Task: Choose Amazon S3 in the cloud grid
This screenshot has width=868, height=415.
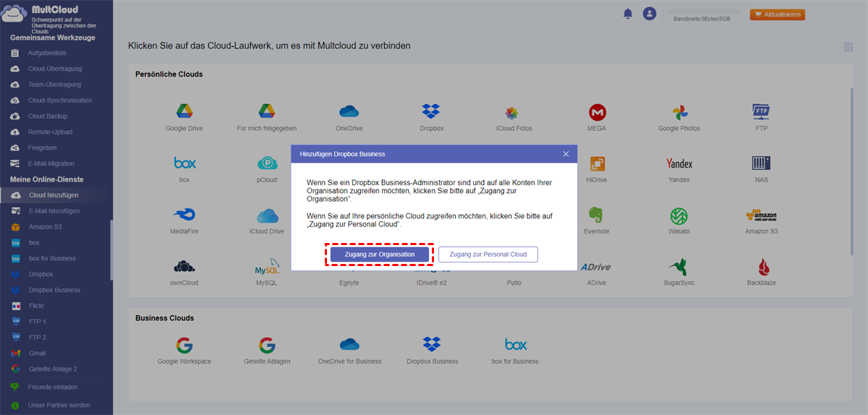Action: [x=761, y=215]
